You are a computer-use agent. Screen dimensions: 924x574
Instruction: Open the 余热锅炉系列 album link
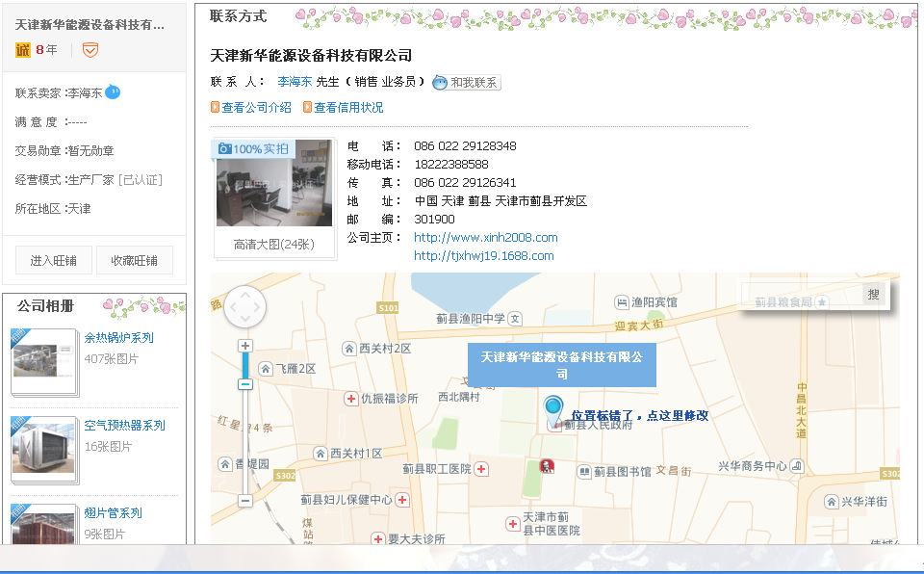[119, 337]
